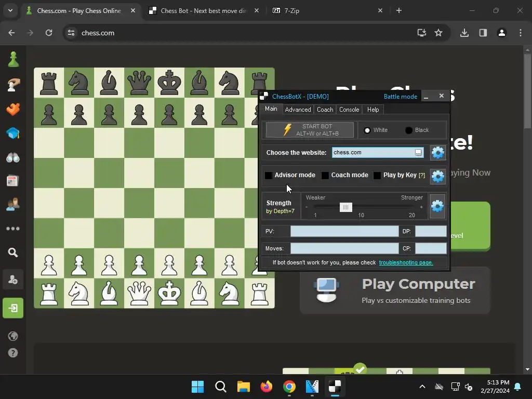The width and height of the screenshot is (532, 399).
Task: Open the Chrome downloads icon
Action: (x=464, y=33)
